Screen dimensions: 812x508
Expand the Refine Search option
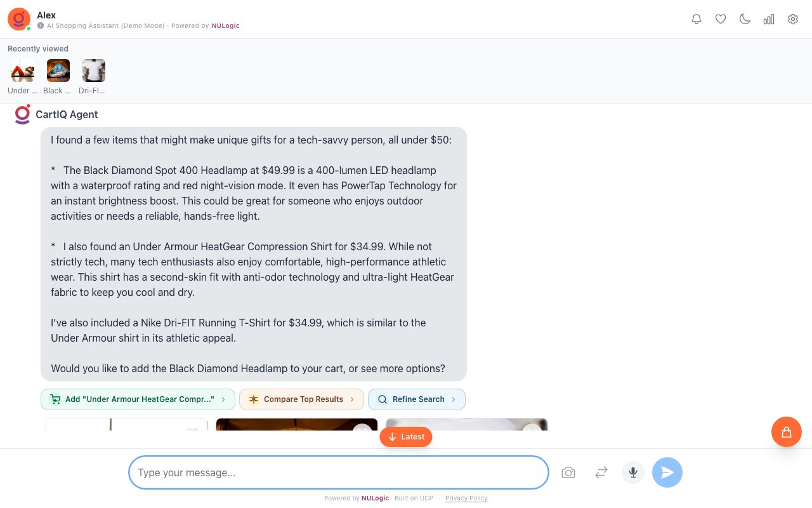pos(417,399)
